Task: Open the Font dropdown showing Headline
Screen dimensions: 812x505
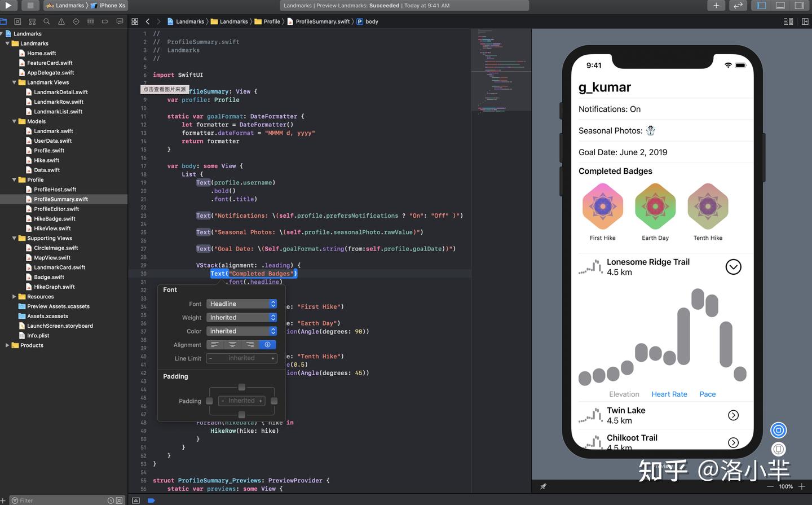Action: point(241,304)
